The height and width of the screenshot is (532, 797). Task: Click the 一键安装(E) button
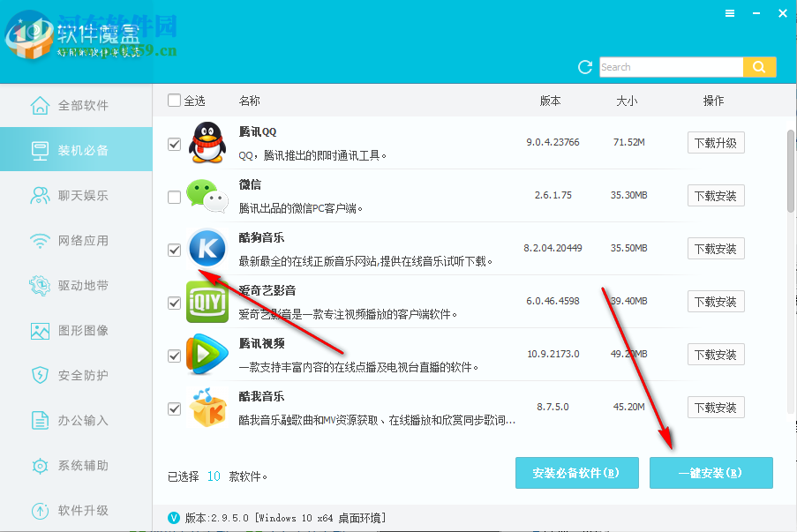pyautogui.click(x=711, y=473)
